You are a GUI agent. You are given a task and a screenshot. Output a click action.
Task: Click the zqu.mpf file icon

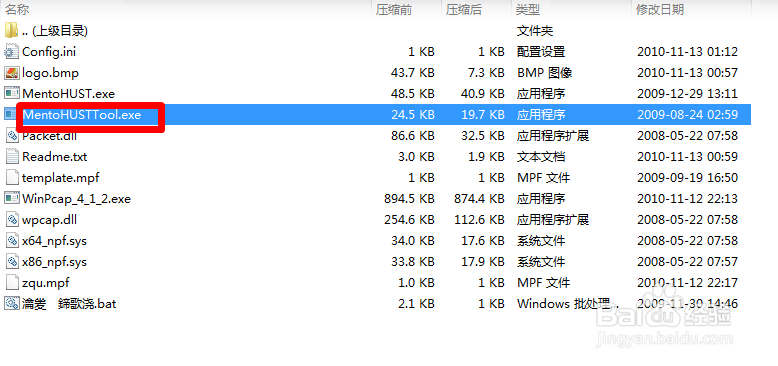[11, 283]
